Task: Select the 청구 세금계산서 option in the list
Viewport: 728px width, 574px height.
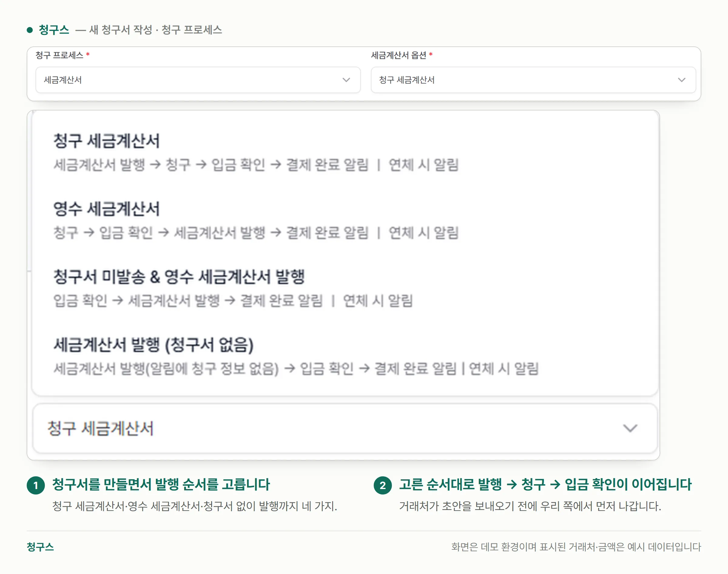Action: pyautogui.click(x=344, y=152)
